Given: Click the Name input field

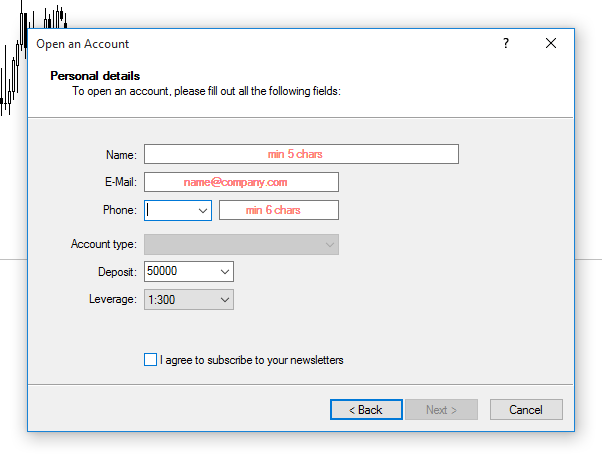Looking at the screenshot, I should click(301, 154).
